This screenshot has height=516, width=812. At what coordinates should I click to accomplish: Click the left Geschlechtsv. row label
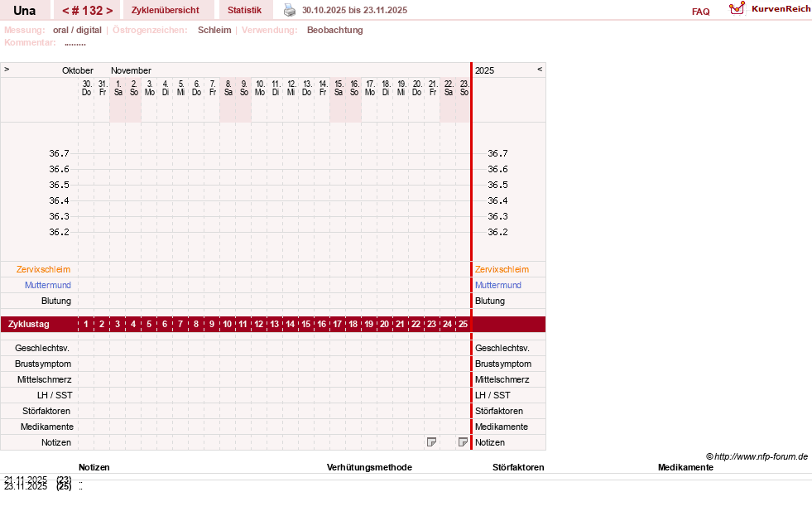coord(42,348)
